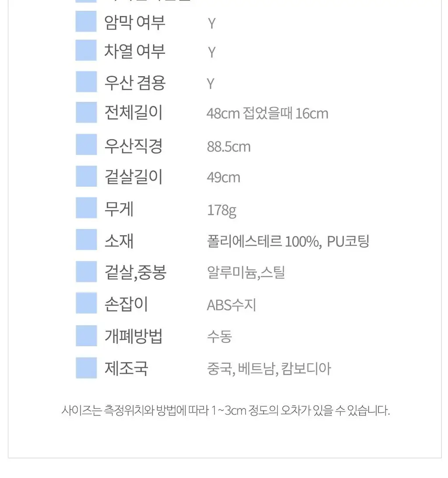Click the size disclaimer note 사이즈는 측정위치와

point(225,410)
